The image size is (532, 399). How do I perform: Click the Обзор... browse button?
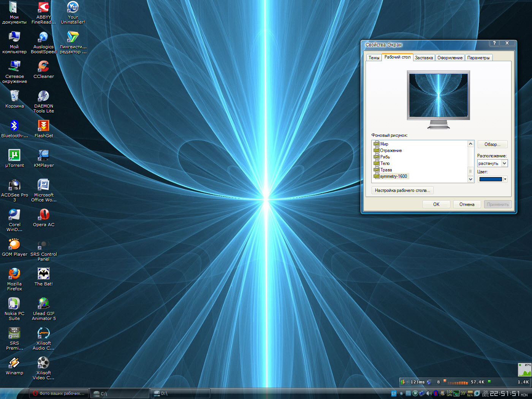pos(492,144)
